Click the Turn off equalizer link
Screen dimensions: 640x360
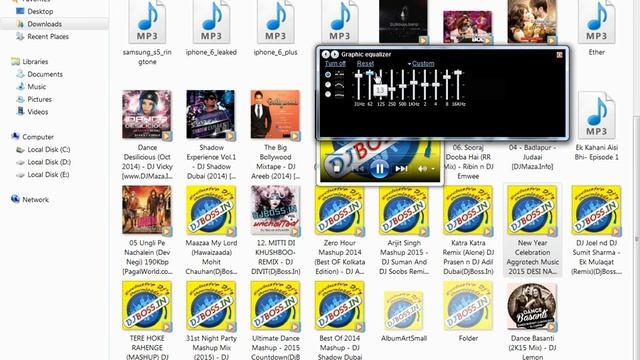coord(335,64)
